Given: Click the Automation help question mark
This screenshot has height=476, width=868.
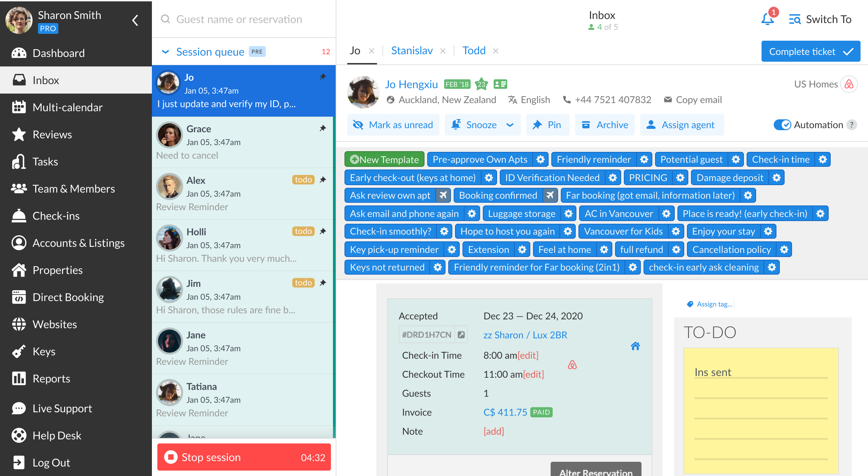Looking at the screenshot, I should pyautogui.click(x=852, y=125).
